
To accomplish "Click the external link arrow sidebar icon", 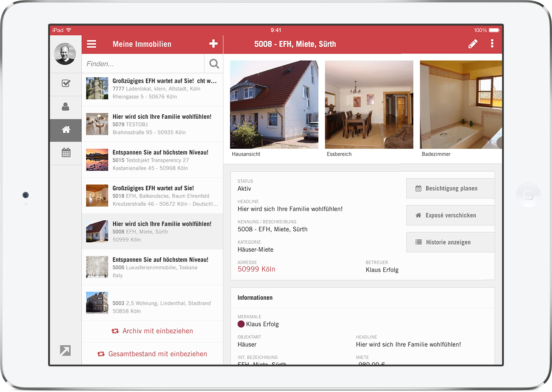I will (x=65, y=351).
